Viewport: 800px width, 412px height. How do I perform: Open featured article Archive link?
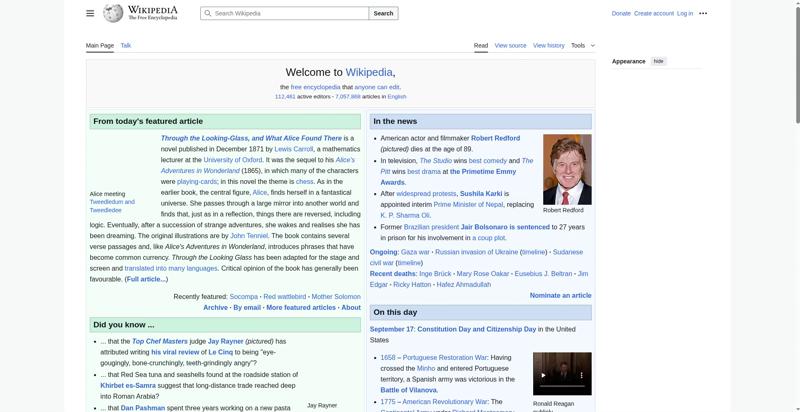click(x=215, y=307)
